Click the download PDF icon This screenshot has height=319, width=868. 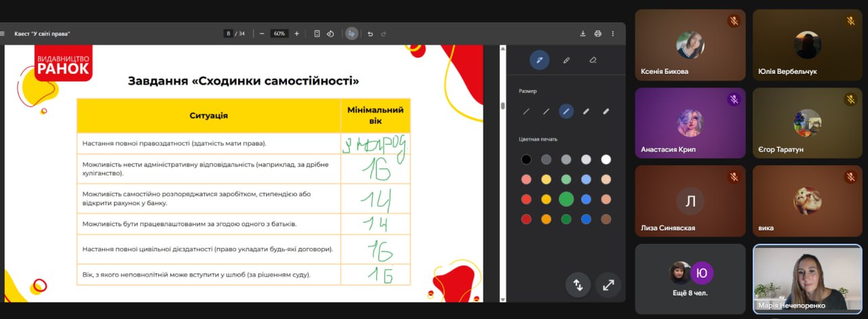pos(583,34)
